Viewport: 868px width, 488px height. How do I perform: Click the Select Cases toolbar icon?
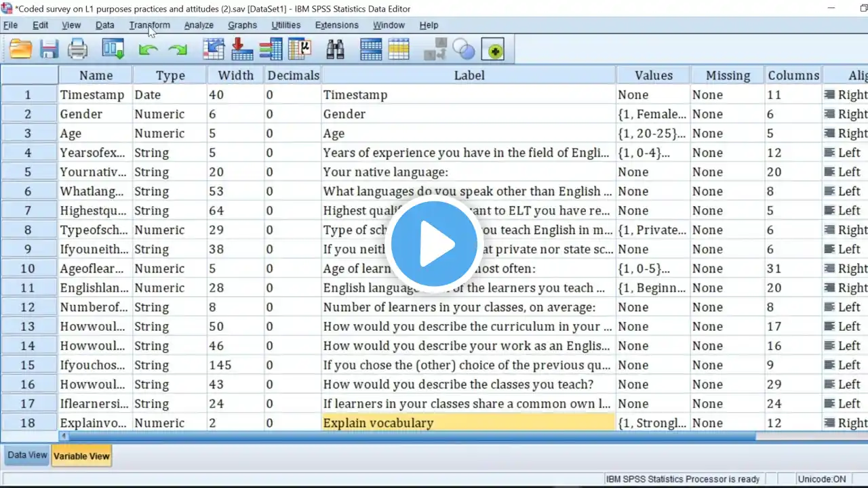(399, 49)
